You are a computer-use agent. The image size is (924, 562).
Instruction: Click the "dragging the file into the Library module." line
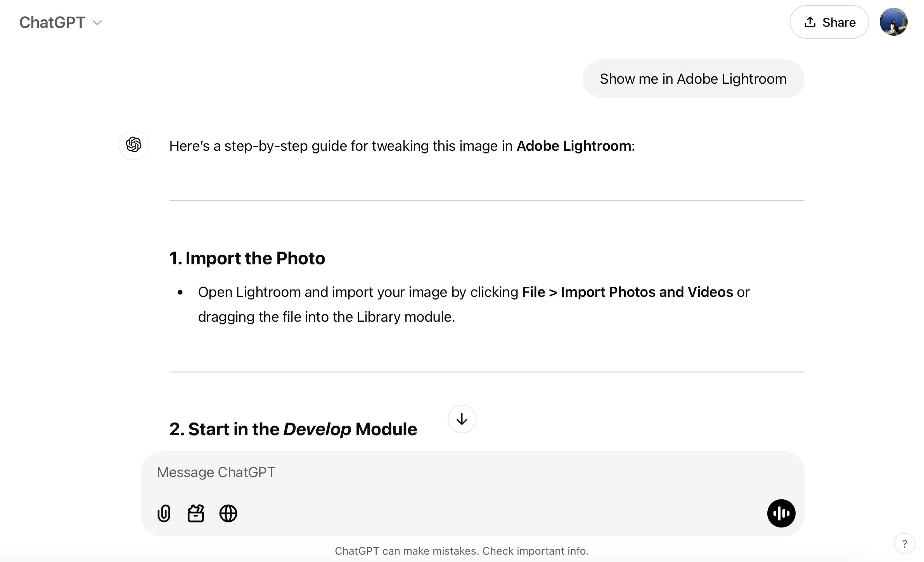click(x=327, y=317)
